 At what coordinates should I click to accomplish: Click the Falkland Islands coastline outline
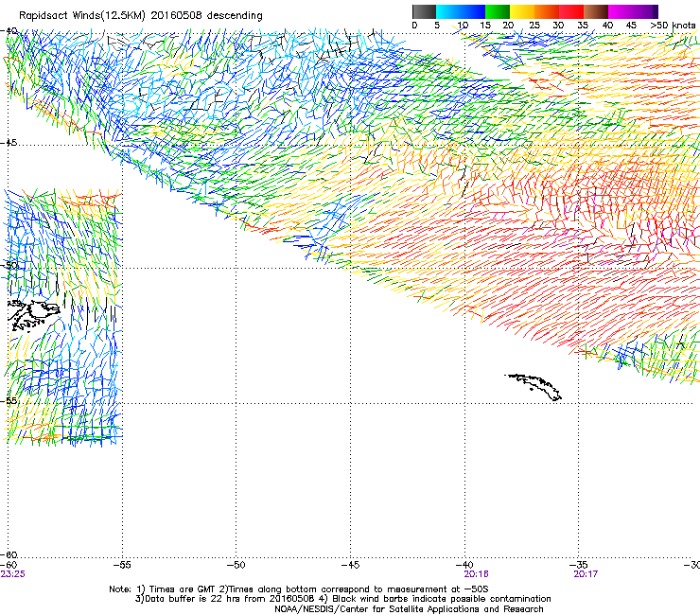coord(33,316)
